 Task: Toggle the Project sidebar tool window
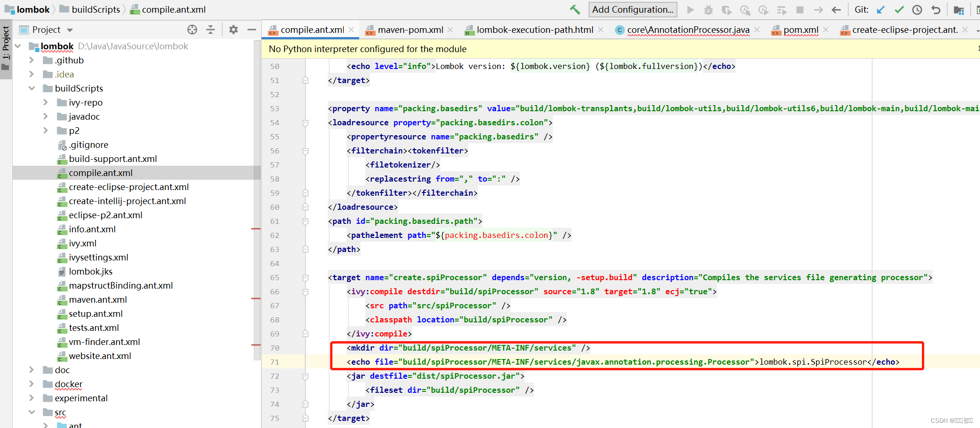pos(6,49)
